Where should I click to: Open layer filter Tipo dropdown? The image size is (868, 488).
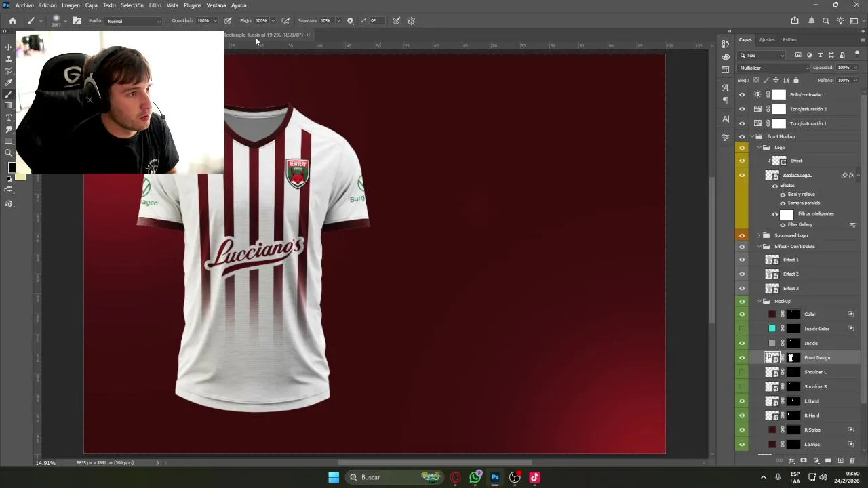(x=762, y=56)
